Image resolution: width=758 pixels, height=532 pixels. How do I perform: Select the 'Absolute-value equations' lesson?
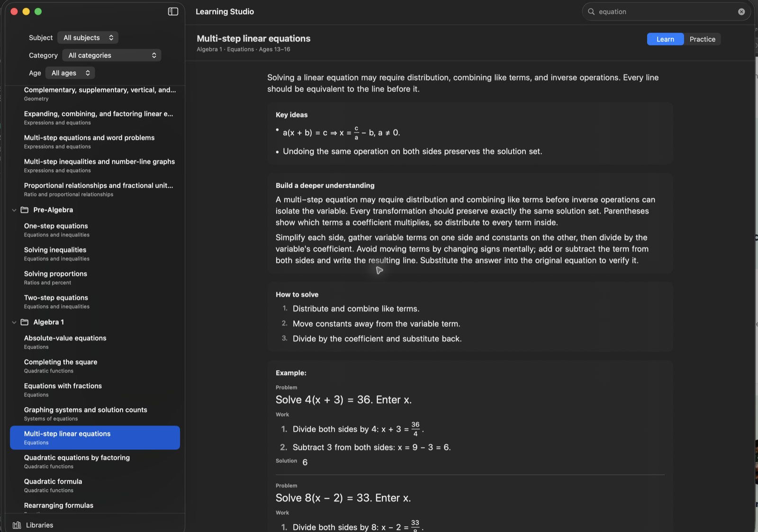point(95,342)
